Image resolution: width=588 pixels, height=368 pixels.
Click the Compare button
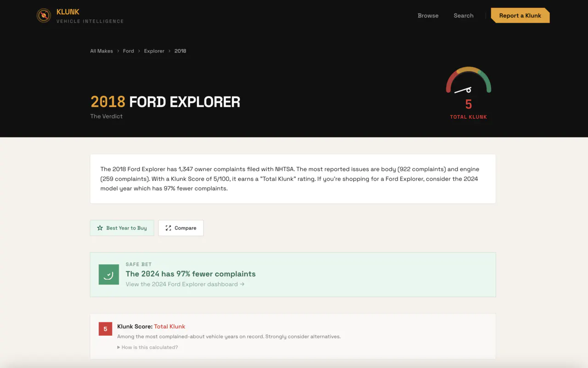pos(181,228)
